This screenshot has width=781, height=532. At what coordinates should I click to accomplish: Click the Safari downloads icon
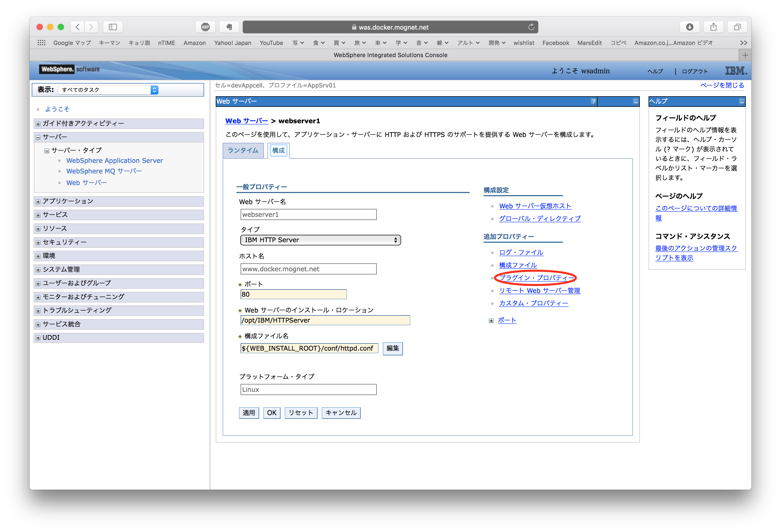(690, 27)
